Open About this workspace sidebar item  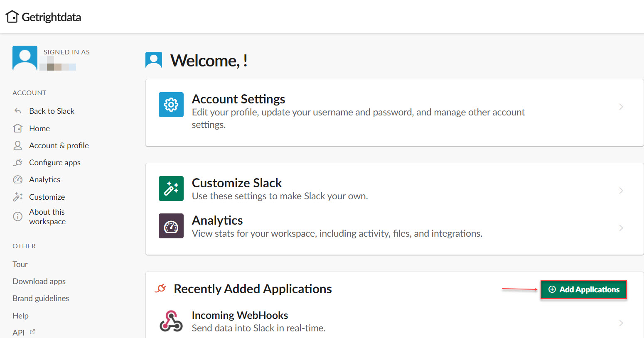pyautogui.click(x=47, y=216)
